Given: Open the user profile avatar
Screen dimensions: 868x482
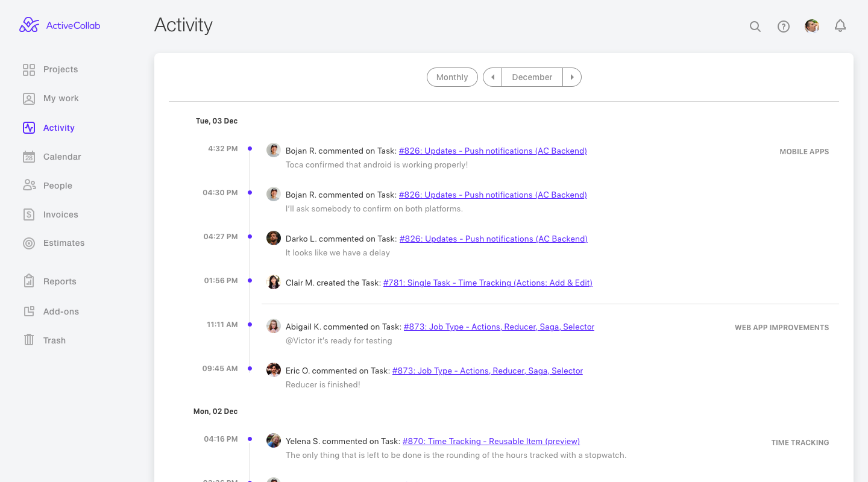Looking at the screenshot, I should coord(812,26).
